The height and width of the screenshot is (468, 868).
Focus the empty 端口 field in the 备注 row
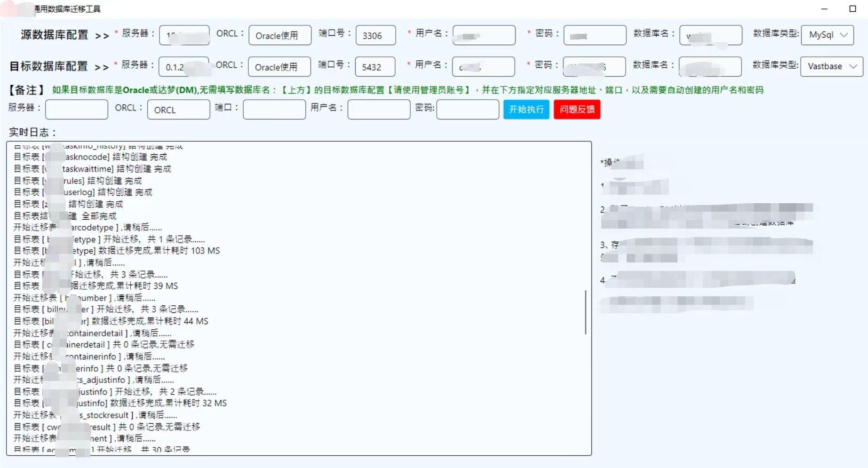coord(274,110)
